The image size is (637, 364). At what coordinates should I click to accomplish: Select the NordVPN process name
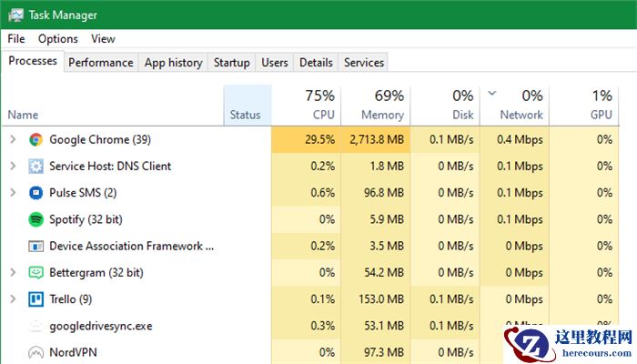[x=73, y=353]
